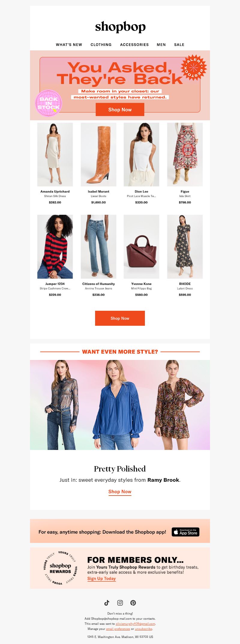Click the Shopbop Rewards circular logo

point(61,568)
